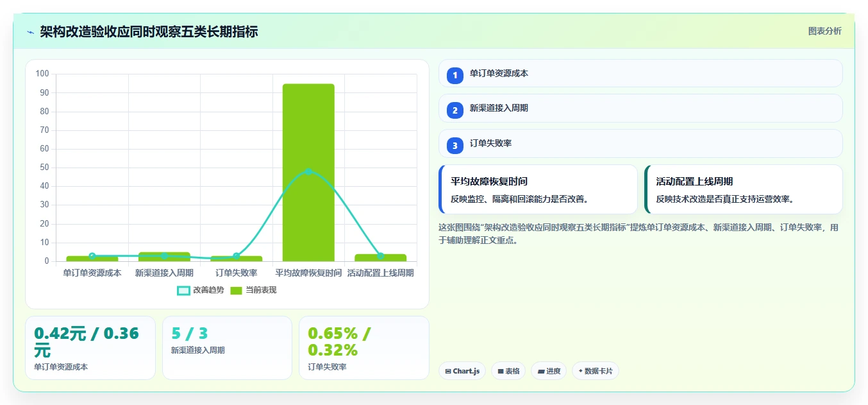Select the 表格 tag
Viewport: 868px width, 405px height.
click(508, 371)
